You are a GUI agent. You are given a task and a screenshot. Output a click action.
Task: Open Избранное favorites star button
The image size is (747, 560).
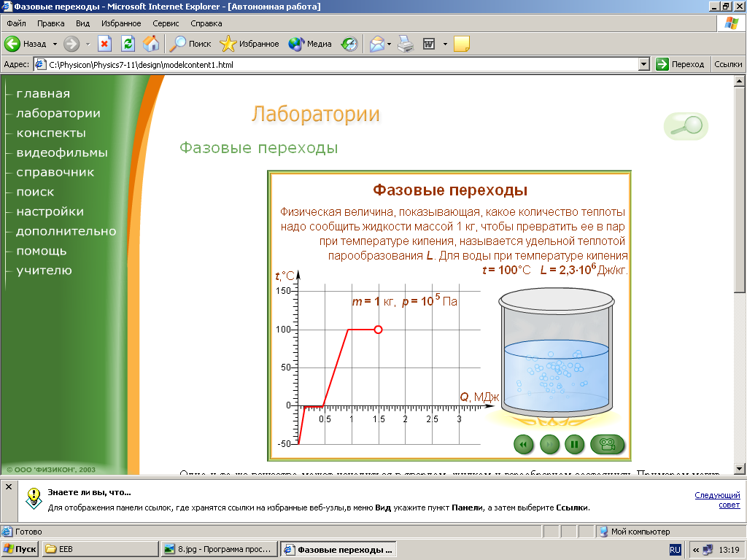[249, 44]
